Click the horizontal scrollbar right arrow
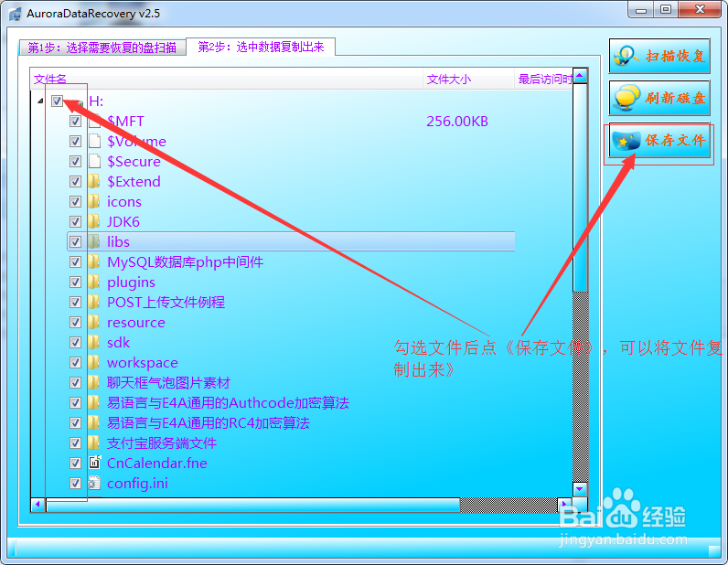728x565 pixels. pos(564,504)
